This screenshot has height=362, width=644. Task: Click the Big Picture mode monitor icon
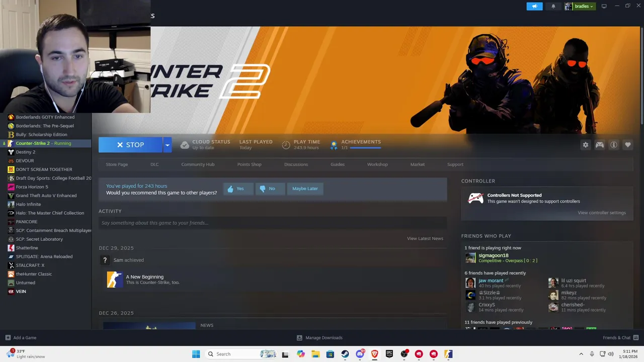(x=604, y=6)
